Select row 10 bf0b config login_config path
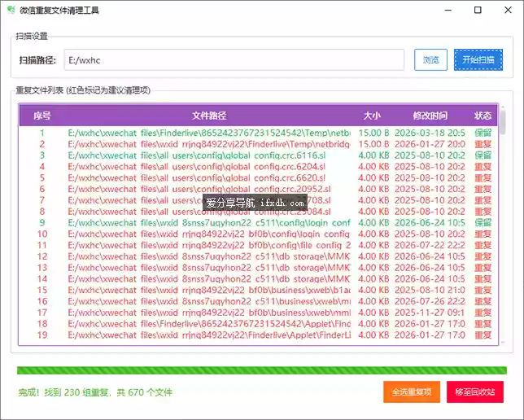This screenshot has width=524, height=420. pyautogui.click(x=209, y=234)
